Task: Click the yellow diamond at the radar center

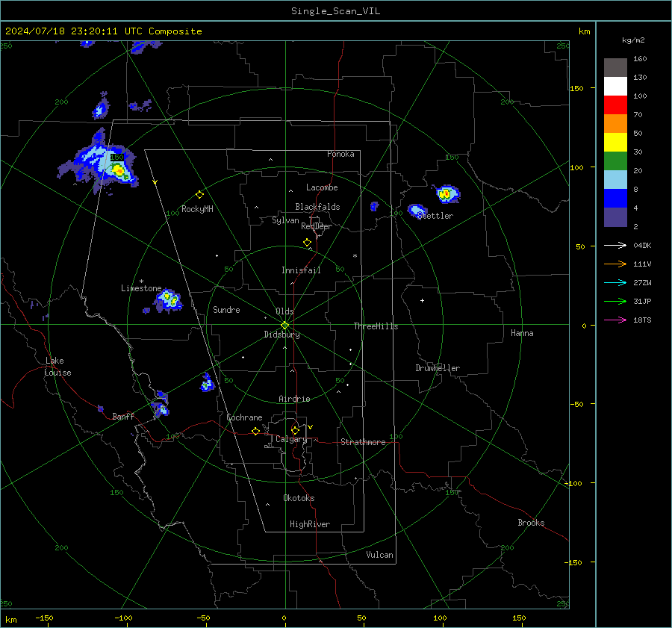Action: click(x=284, y=326)
